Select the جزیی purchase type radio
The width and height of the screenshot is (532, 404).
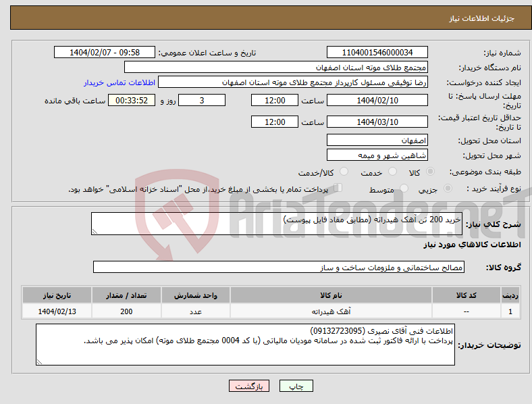448,188
